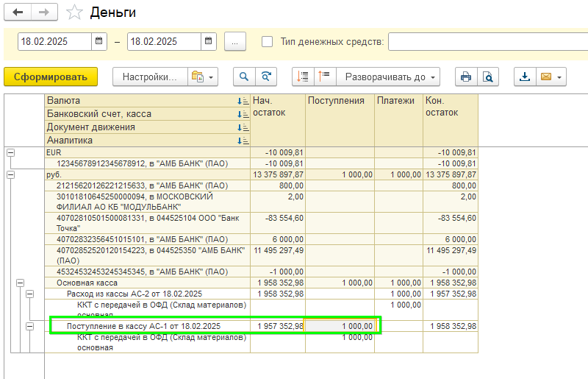
Task: Collapse the руб. currency group
Action: (x=10, y=174)
